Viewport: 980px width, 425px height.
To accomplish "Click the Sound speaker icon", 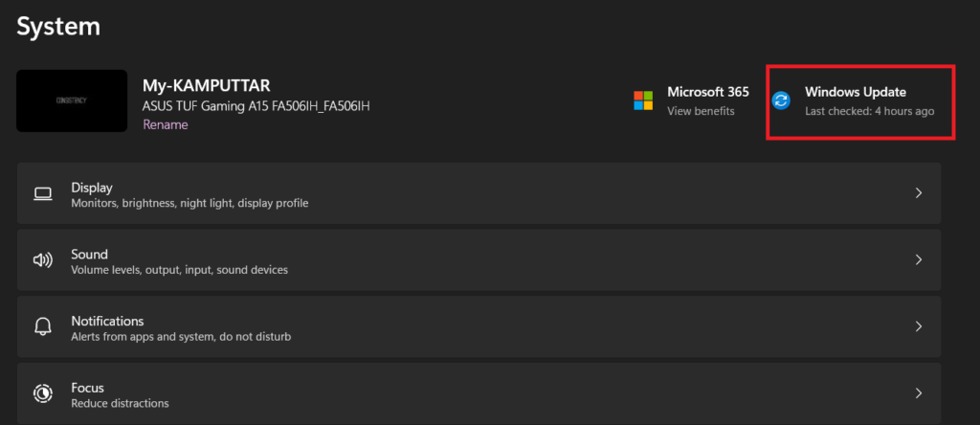I will 42,260.
